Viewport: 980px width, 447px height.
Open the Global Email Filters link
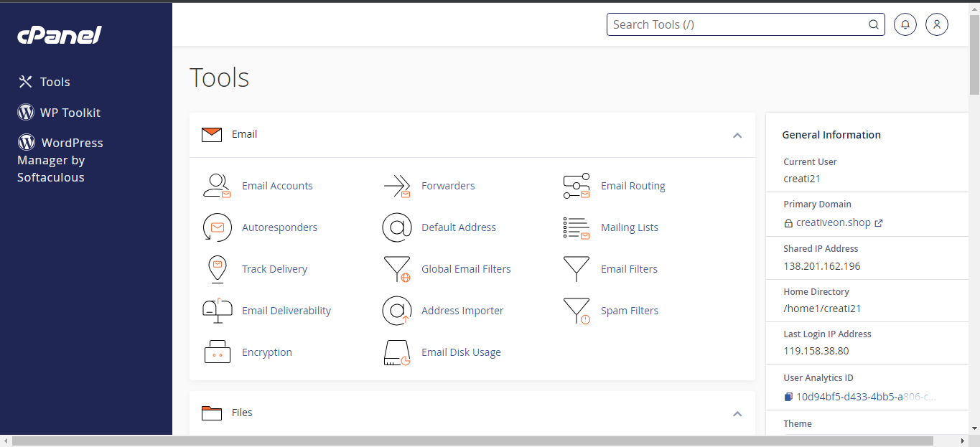[466, 269]
